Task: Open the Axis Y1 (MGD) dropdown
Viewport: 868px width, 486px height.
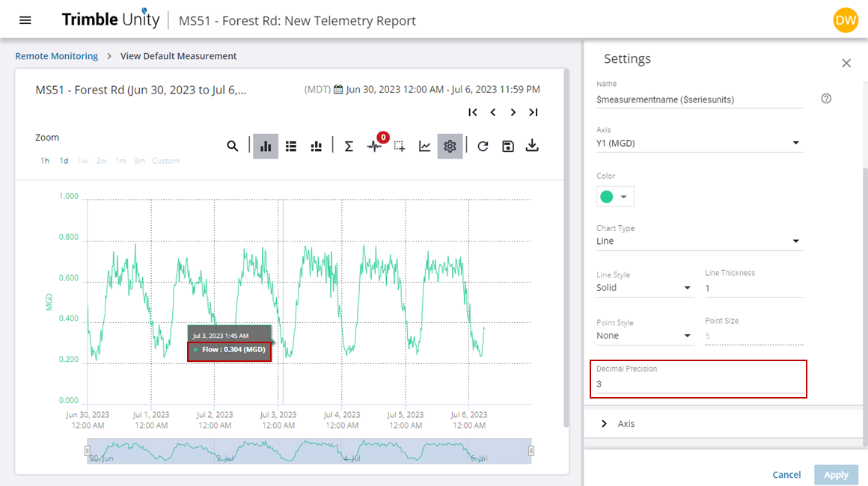Action: click(699, 143)
